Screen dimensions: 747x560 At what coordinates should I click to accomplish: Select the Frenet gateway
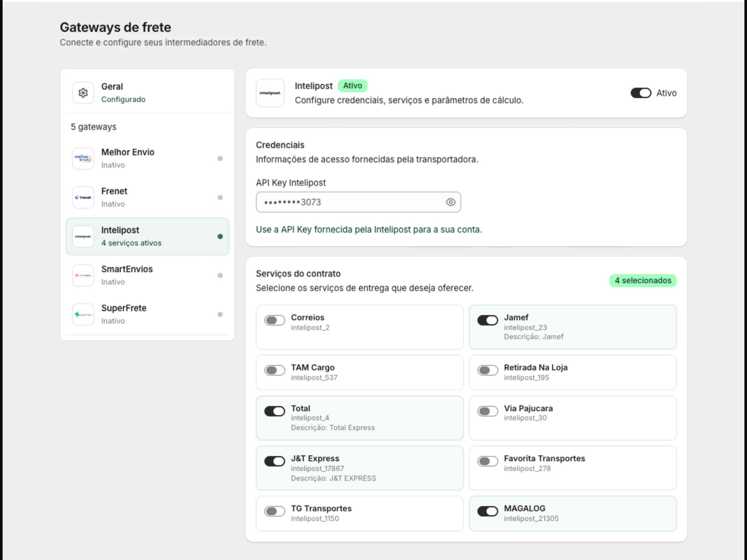[x=147, y=197]
